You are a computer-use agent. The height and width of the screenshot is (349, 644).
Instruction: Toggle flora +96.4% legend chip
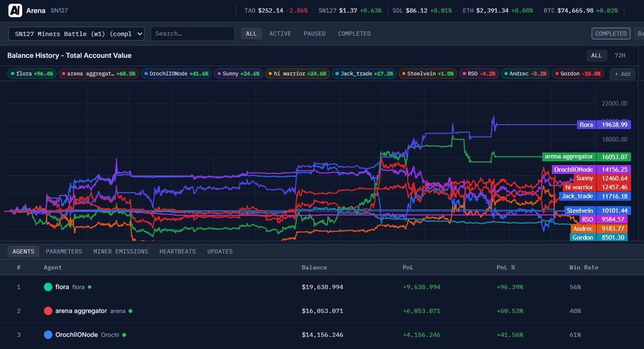32,74
